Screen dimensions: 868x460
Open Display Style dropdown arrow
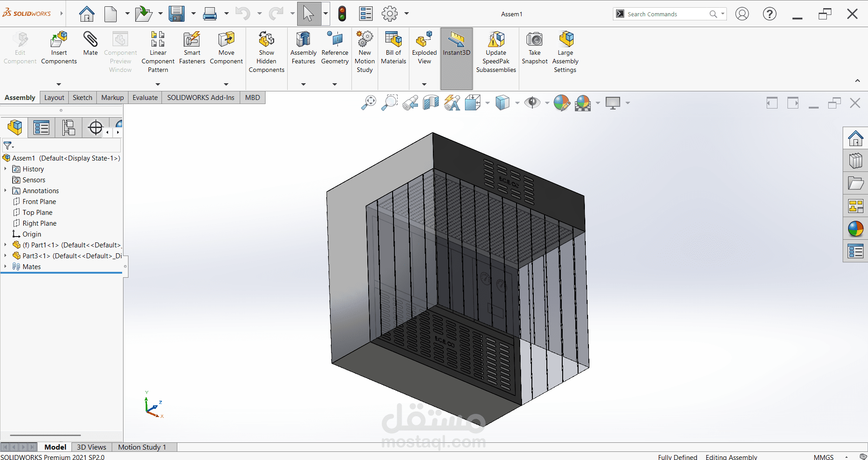pyautogui.click(x=517, y=103)
